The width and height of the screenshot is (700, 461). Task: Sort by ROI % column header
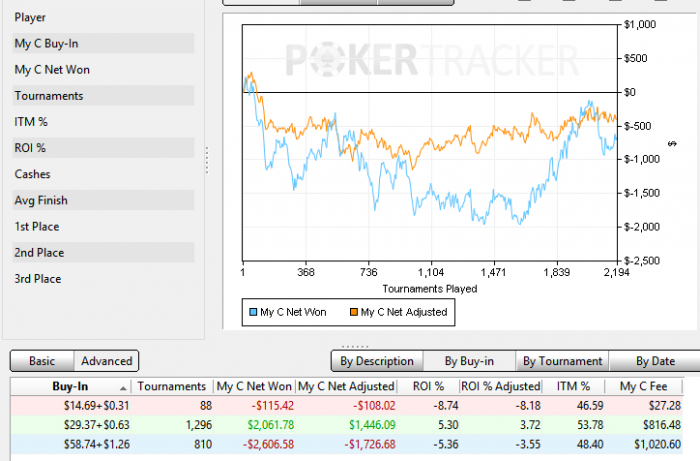(x=428, y=386)
